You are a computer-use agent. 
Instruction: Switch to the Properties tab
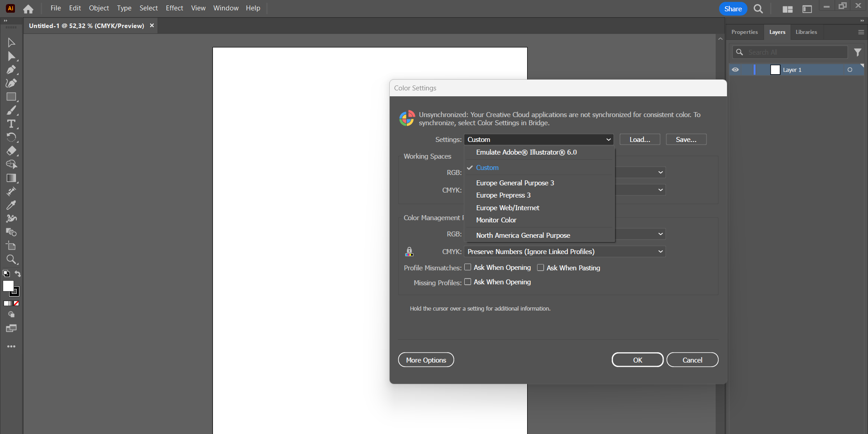point(745,32)
